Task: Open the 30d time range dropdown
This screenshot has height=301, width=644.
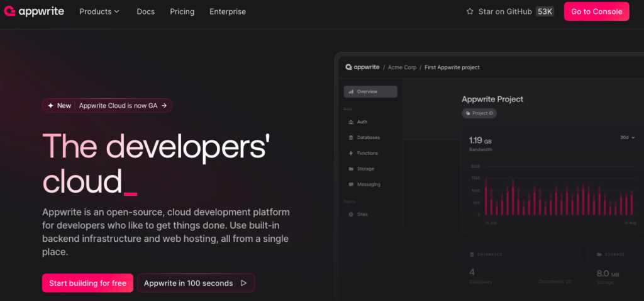Action: click(x=627, y=137)
